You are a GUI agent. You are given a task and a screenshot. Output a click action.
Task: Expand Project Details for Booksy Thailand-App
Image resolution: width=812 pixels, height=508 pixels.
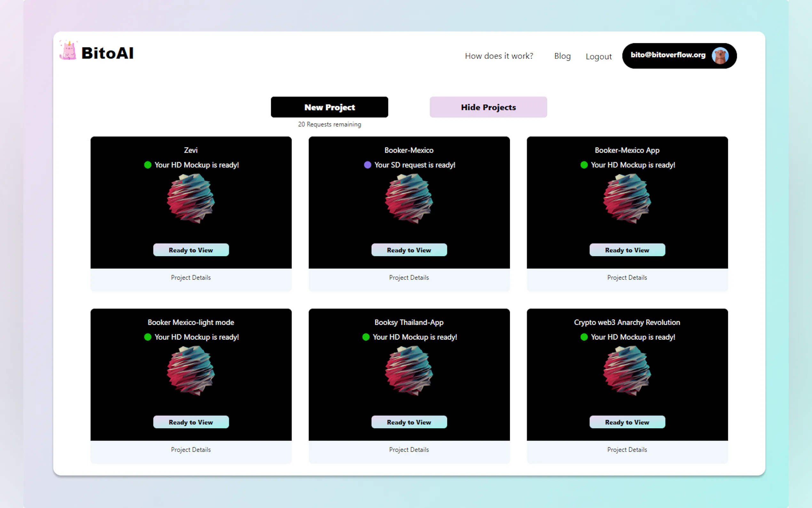[x=409, y=449]
